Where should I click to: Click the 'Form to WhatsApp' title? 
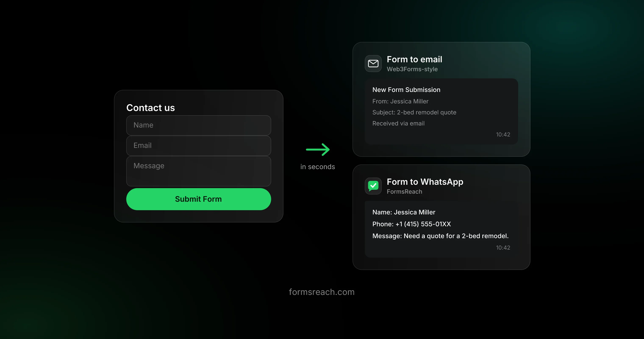[425, 182]
